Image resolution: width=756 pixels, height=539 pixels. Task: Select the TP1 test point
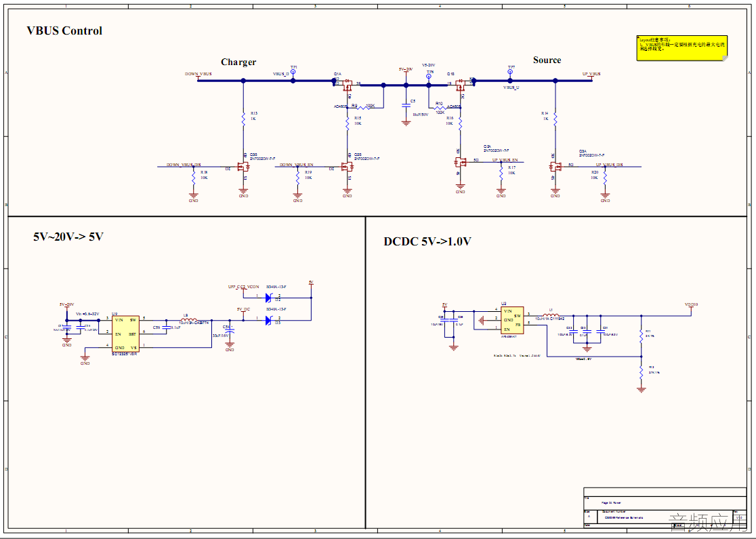point(293,71)
